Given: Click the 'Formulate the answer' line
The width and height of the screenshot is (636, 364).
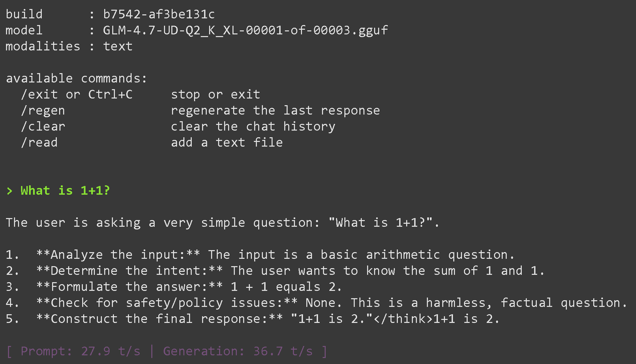Looking at the screenshot, I should tap(129, 287).
